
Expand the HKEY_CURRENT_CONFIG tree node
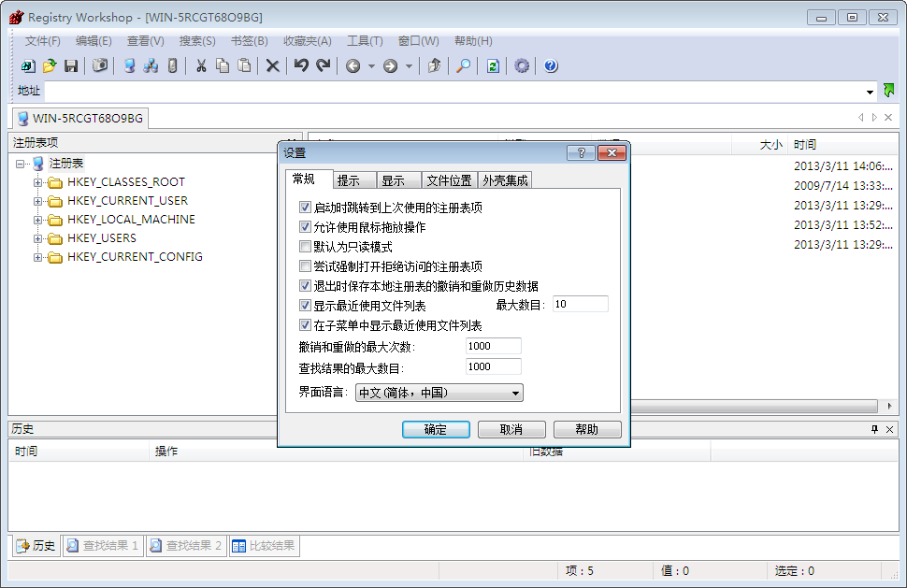pos(38,257)
